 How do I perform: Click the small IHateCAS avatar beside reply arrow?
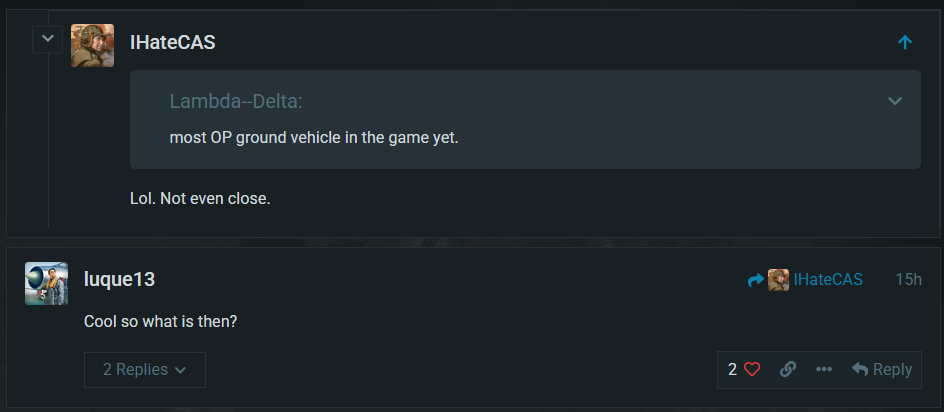pos(778,280)
